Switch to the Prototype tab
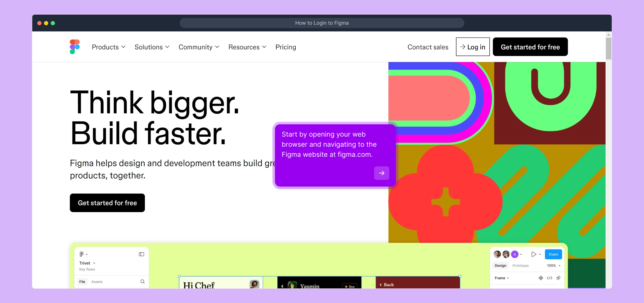The height and width of the screenshot is (303, 644). 520,265
